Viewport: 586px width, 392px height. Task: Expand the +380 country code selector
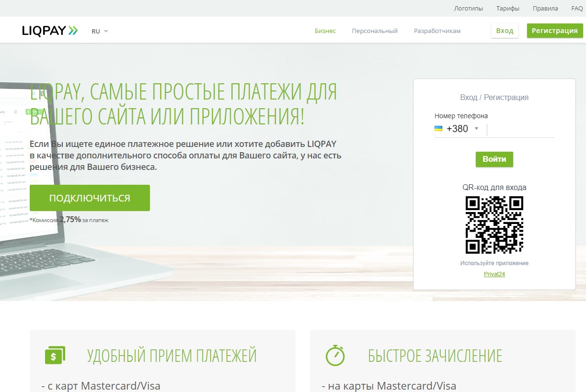pos(462,129)
